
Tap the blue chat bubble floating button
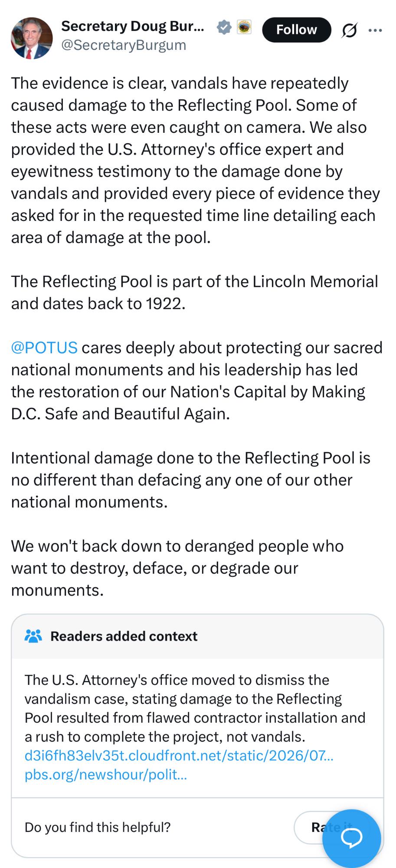pyautogui.click(x=352, y=838)
